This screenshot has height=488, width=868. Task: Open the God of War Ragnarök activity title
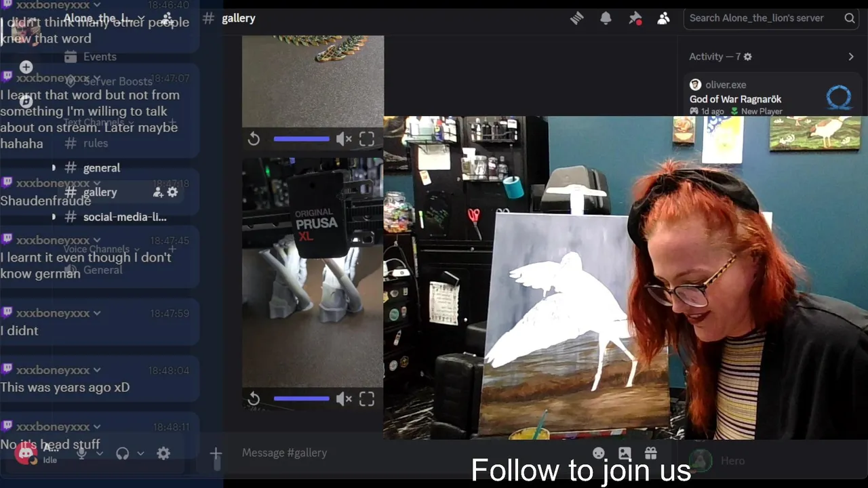click(x=735, y=99)
